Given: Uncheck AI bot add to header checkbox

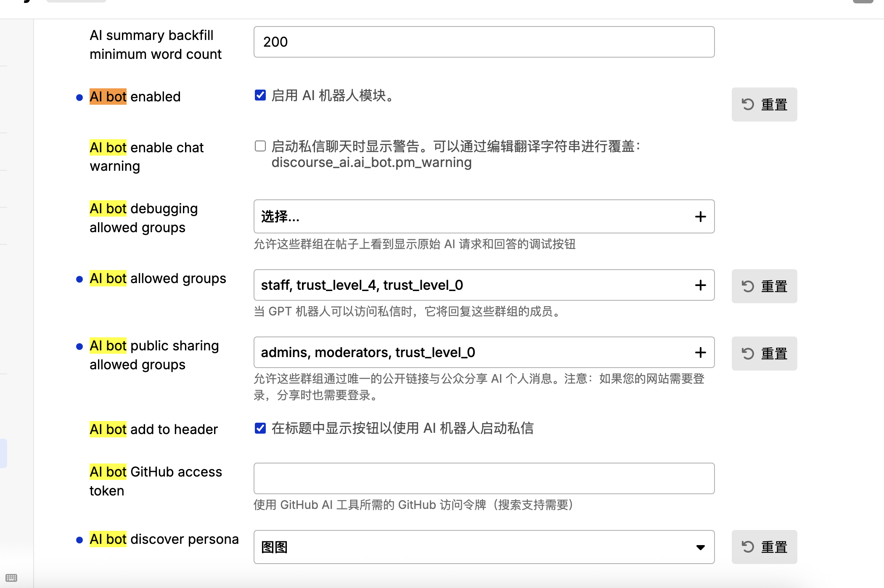Looking at the screenshot, I should 260,428.
